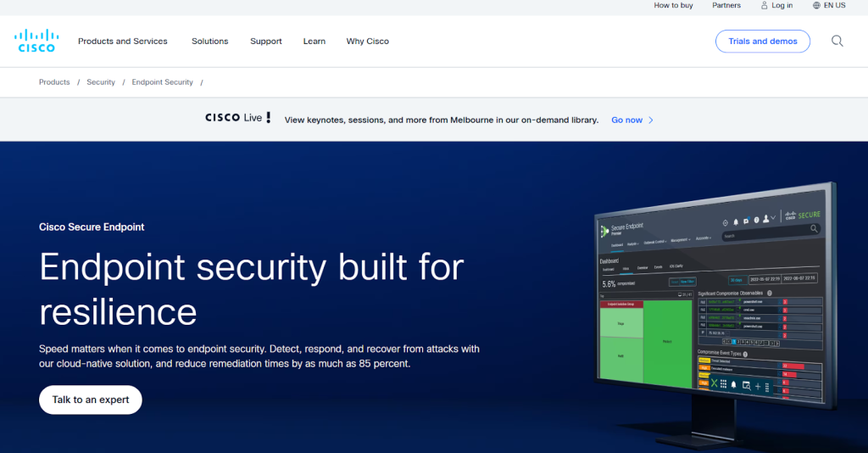This screenshot has width=868, height=453.
Task: Click the globe language icon
Action: coord(816,6)
